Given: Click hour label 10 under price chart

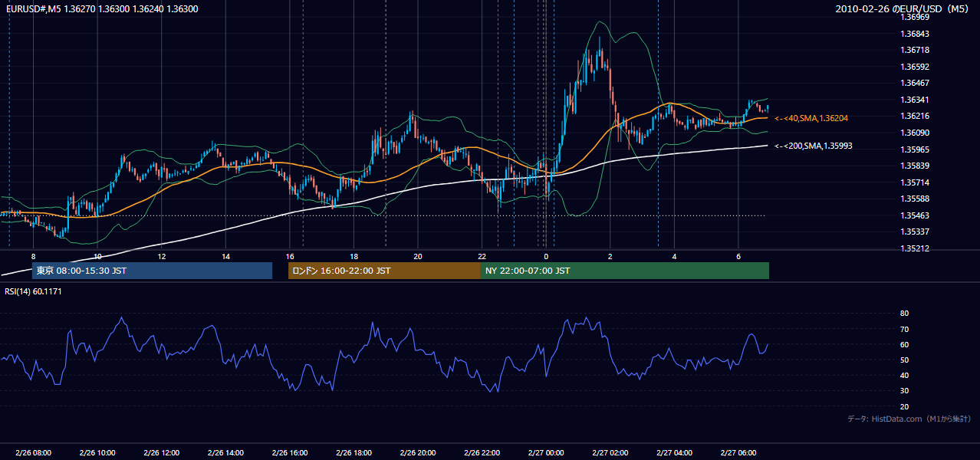Looking at the screenshot, I should tap(97, 256).
